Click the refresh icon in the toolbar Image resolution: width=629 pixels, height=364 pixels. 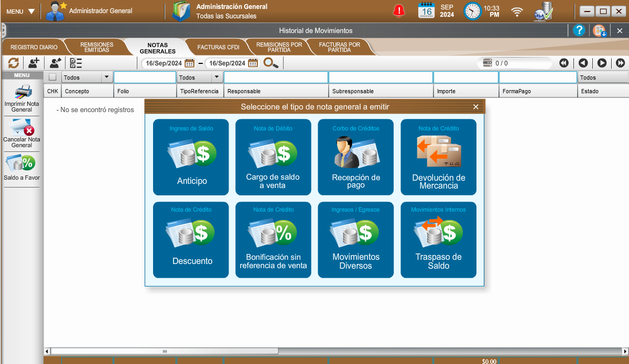[x=14, y=63]
